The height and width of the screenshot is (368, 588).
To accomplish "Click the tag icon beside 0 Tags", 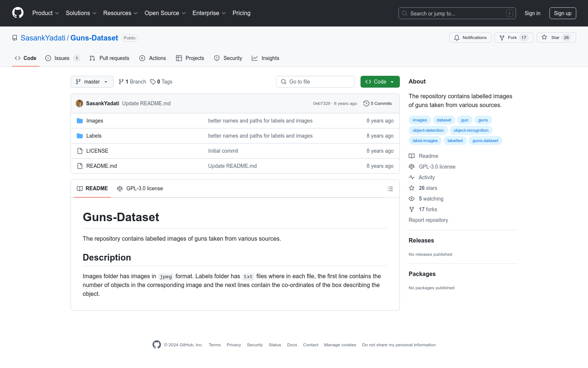I will coord(153,82).
